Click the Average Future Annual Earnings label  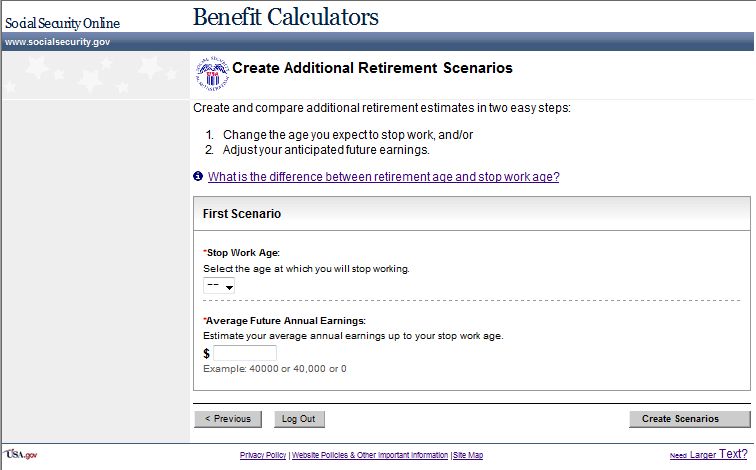point(285,320)
